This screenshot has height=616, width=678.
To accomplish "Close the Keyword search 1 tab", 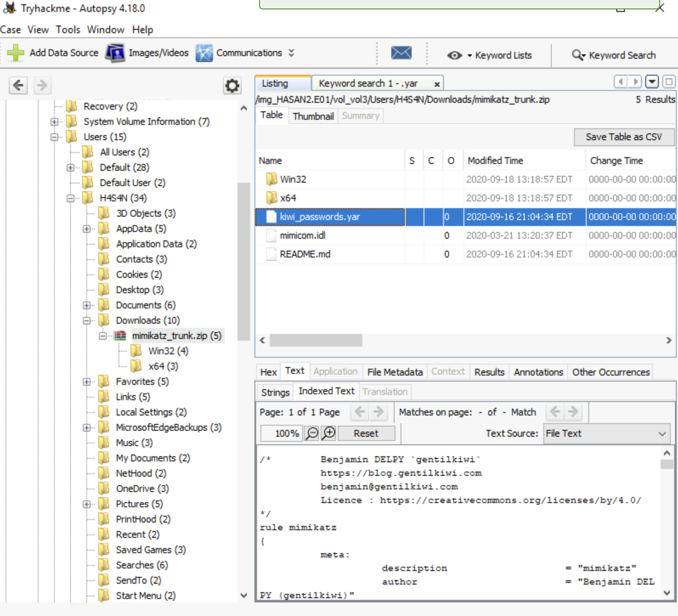I will [437, 84].
